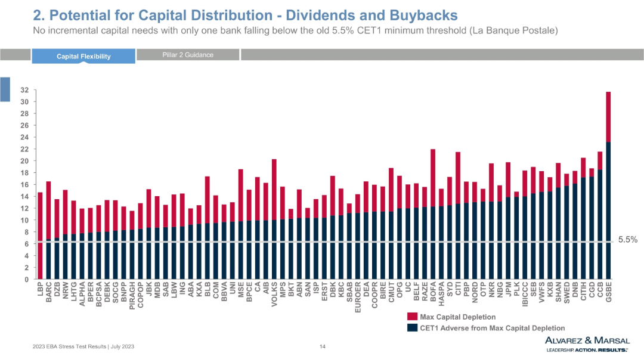Select the Capital Flexibility tab
The height and width of the screenshot is (362, 644).
(x=83, y=56)
